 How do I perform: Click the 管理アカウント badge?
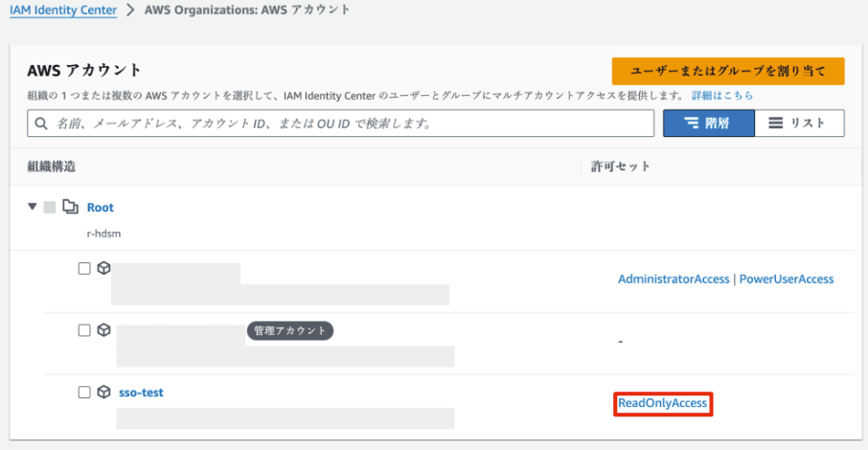coord(290,330)
